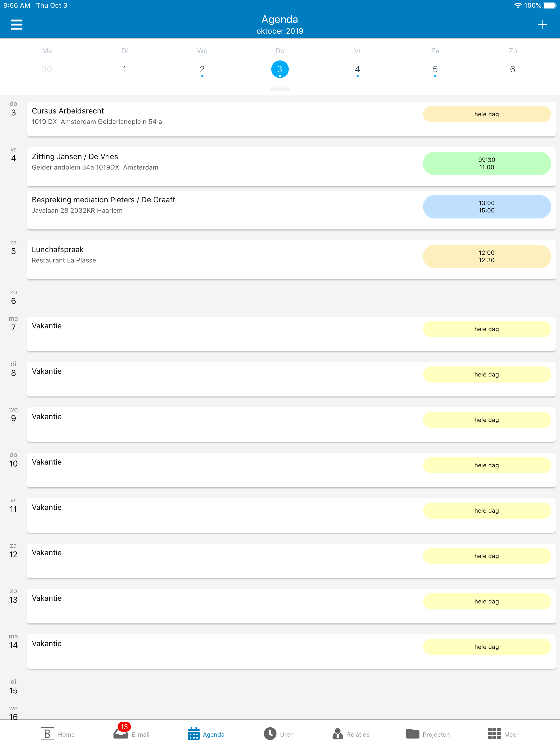Image resolution: width=560 pixels, height=747 pixels.
Task: Open the E-mail inbox icon
Action: pyautogui.click(x=121, y=734)
